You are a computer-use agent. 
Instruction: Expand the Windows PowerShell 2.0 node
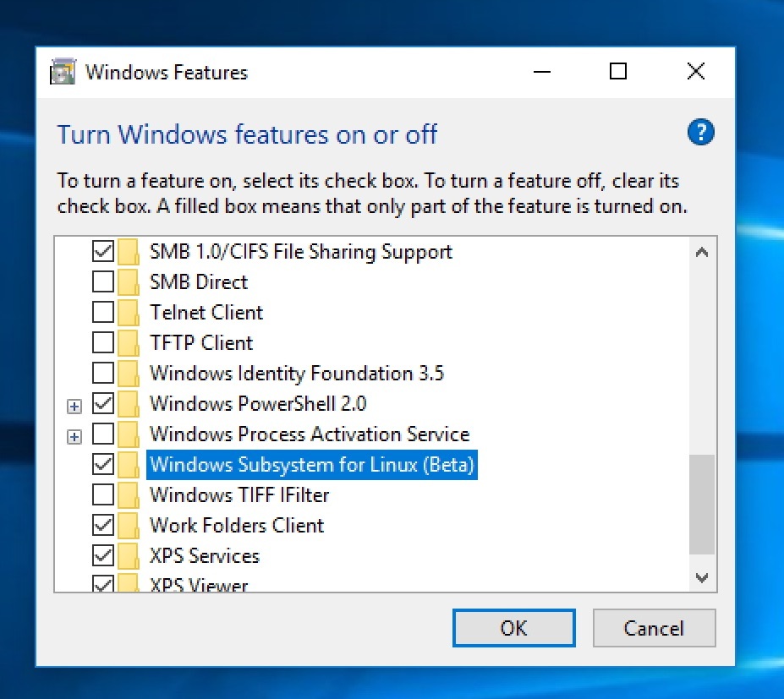coord(74,405)
